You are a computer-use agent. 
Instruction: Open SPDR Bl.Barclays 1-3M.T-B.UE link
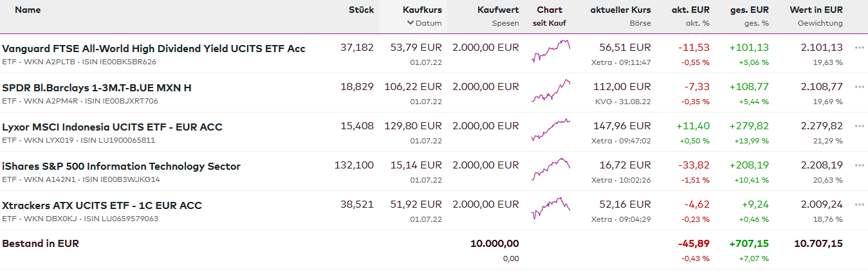coord(97,87)
